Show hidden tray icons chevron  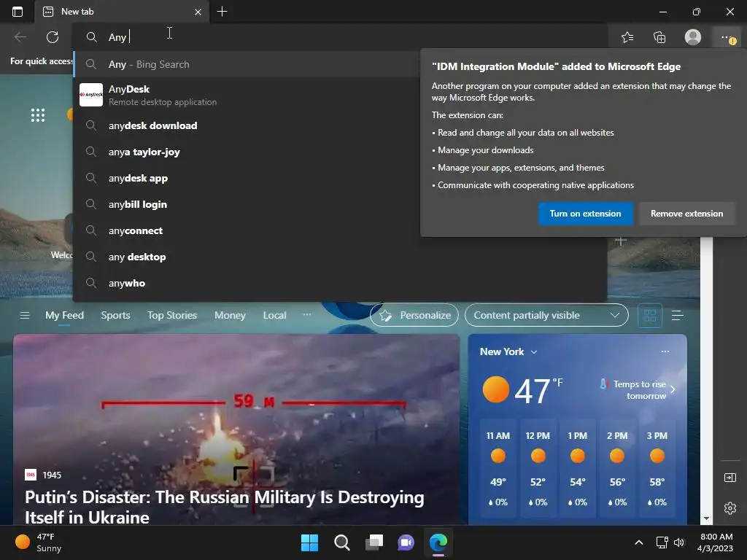click(639, 542)
